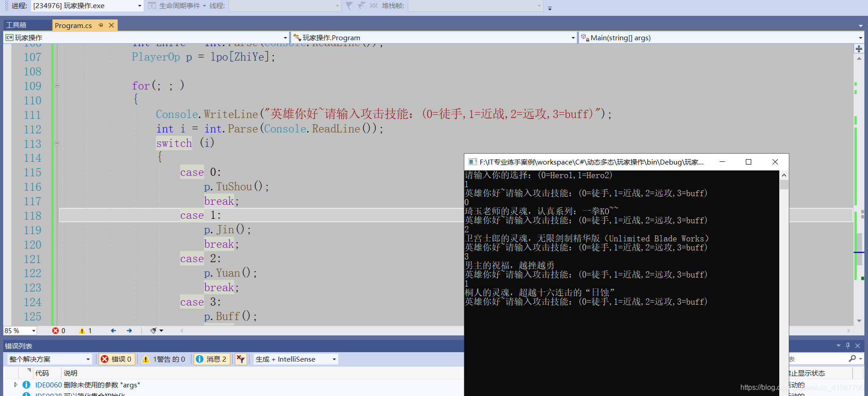Click the p.Buff() call on line 125
The width and height of the screenshot is (868, 396).
pyautogui.click(x=230, y=316)
